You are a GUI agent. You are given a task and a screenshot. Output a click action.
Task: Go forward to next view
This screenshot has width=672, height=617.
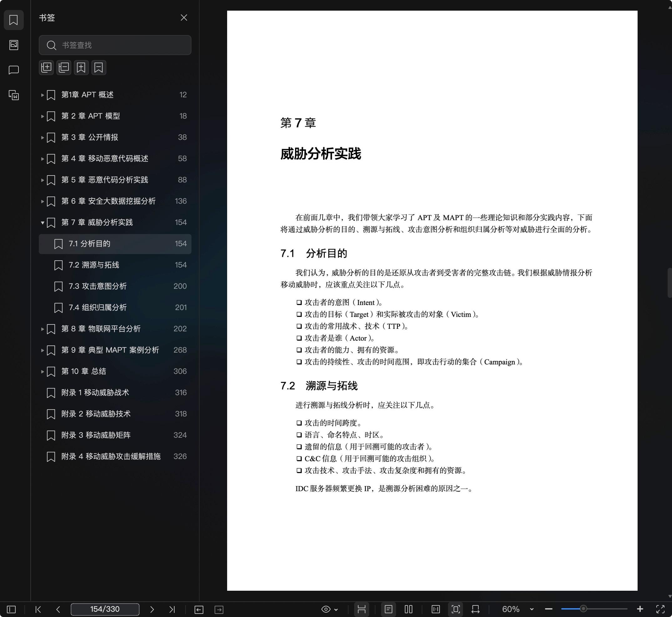tap(219, 609)
